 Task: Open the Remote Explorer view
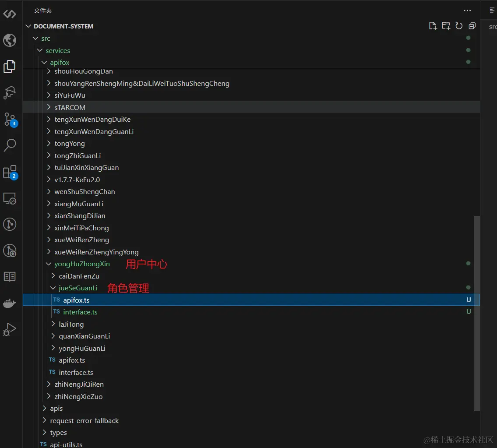point(10,198)
